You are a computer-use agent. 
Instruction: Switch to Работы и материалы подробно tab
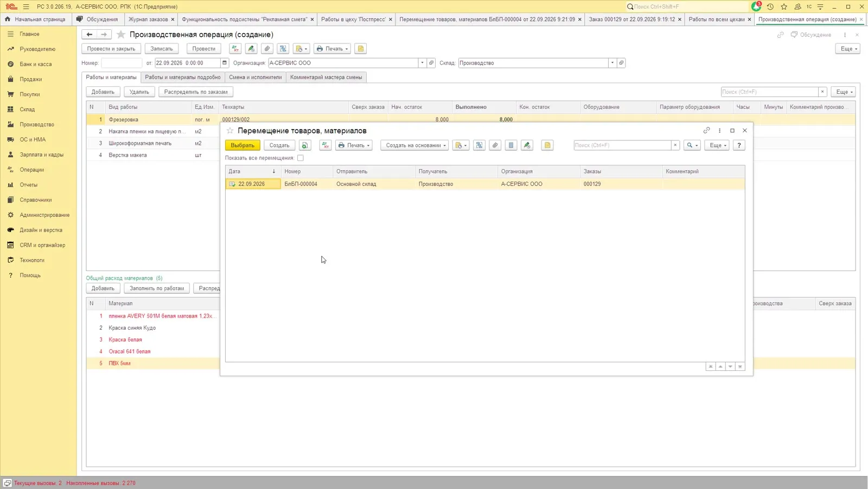click(x=183, y=78)
